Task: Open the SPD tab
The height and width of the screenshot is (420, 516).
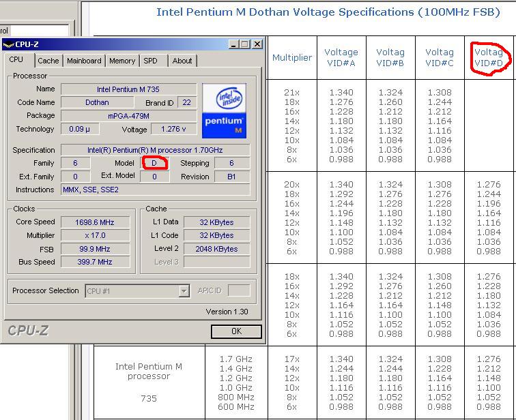Action: point(150,61)
